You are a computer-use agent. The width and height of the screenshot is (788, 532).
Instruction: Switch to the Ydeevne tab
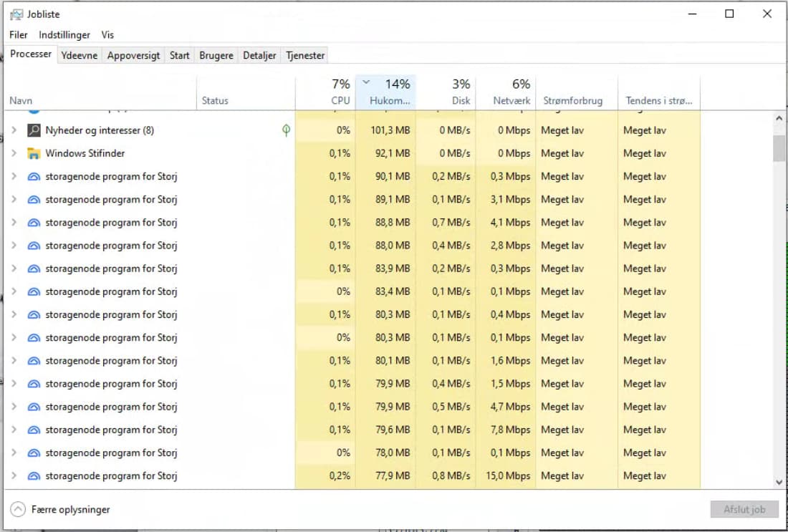pos(79,55)
